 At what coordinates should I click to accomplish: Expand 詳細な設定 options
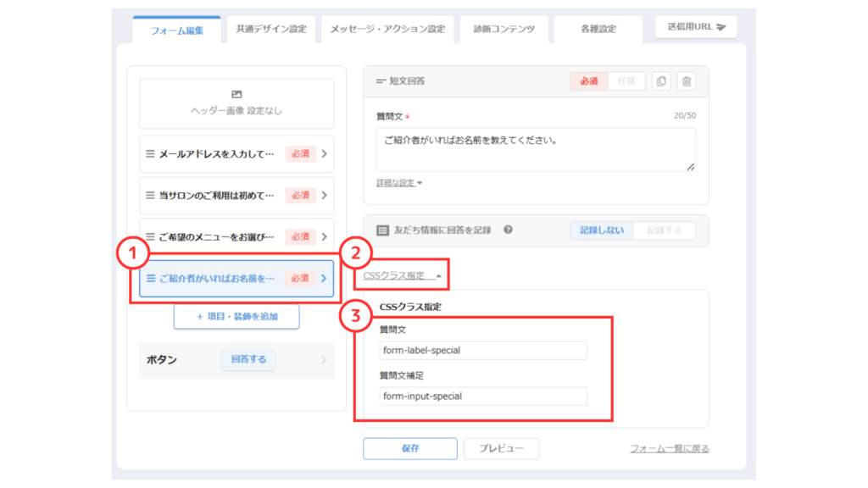point(399,182)
